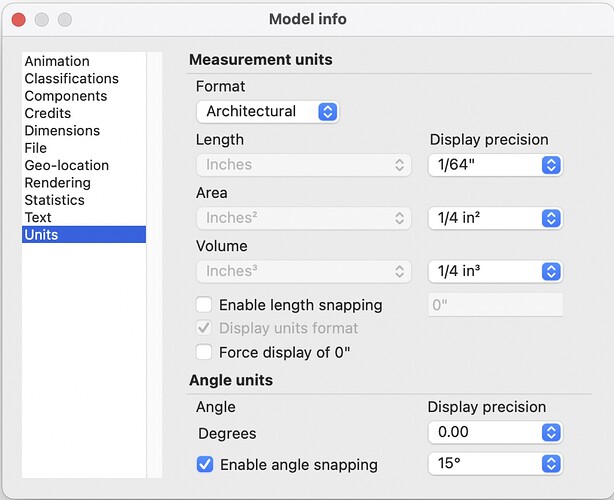Close the Model info window
614x500 pixels.
coord(20,20)
